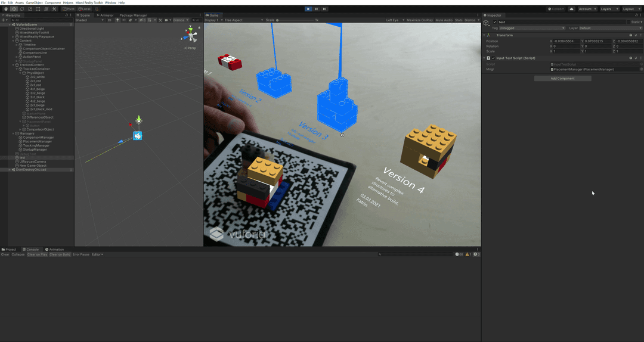
Task: Lock the Inspector panel
Action: click(636, 15)
